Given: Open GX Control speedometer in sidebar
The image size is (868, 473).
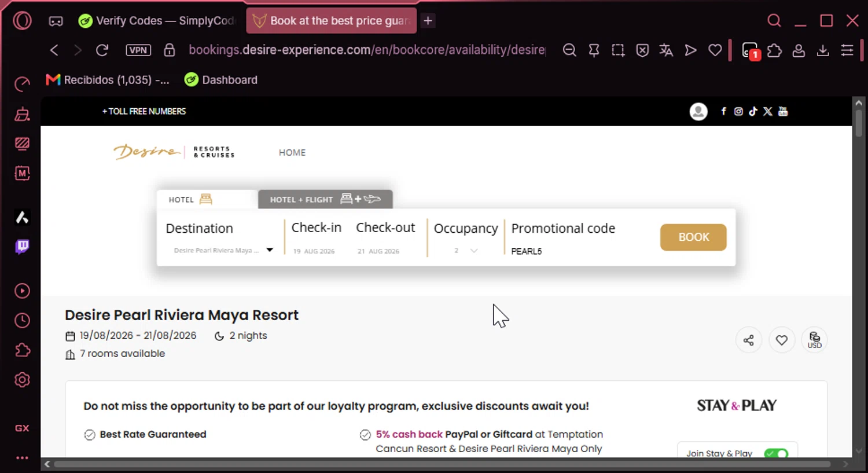Looking at the screenshot, I should point(22,85).
